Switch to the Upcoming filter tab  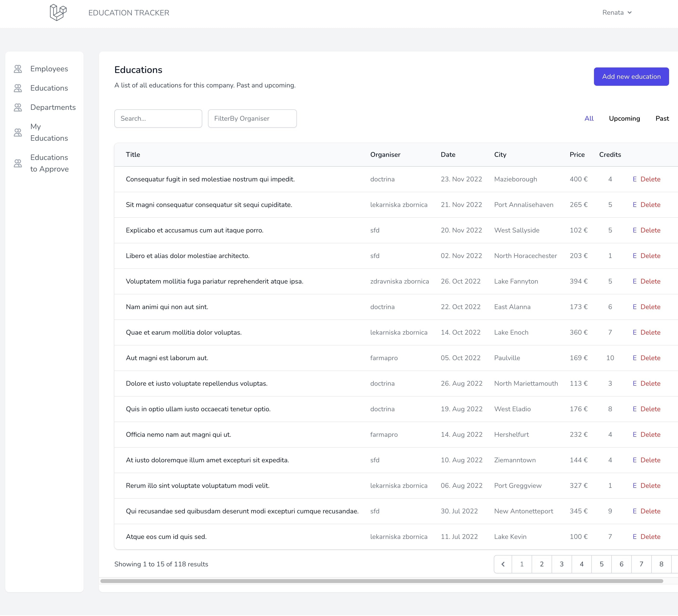tap(624, 118)
